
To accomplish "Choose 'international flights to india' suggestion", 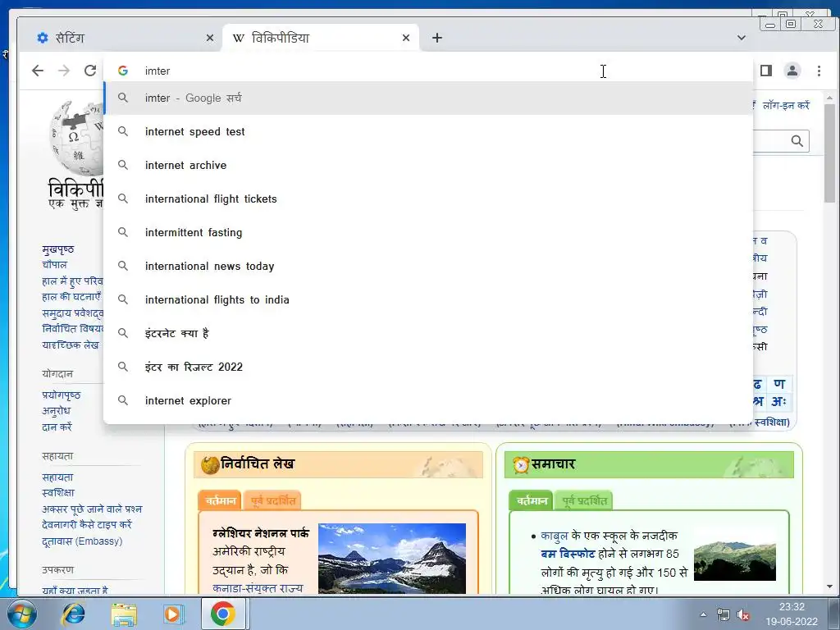I will (428, 300).
